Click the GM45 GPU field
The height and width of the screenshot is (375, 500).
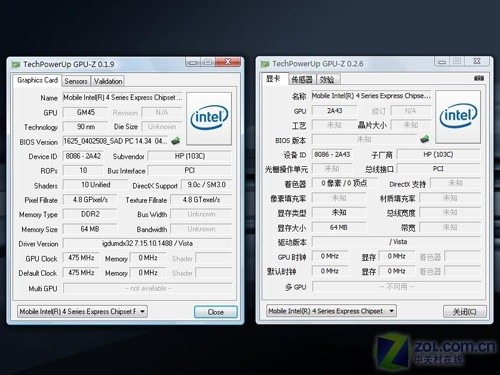pos(85,112)
